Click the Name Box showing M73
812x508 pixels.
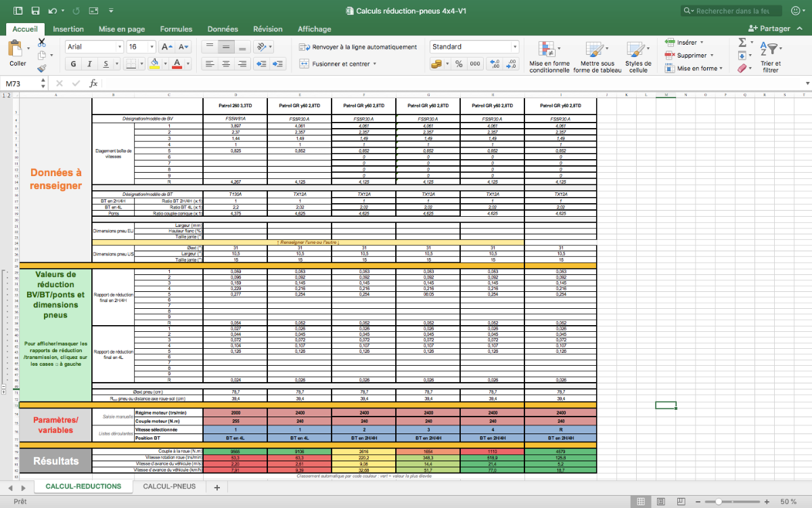coord(20,83)
